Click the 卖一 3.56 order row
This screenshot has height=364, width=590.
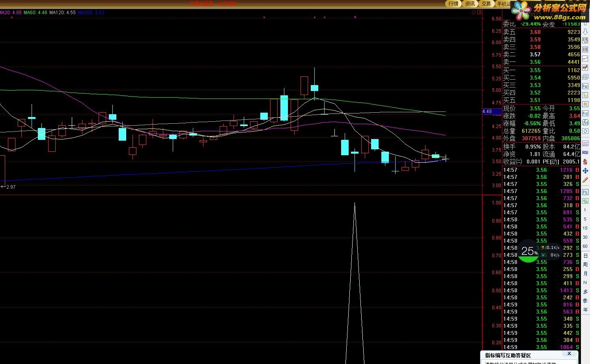click(541, 62)
